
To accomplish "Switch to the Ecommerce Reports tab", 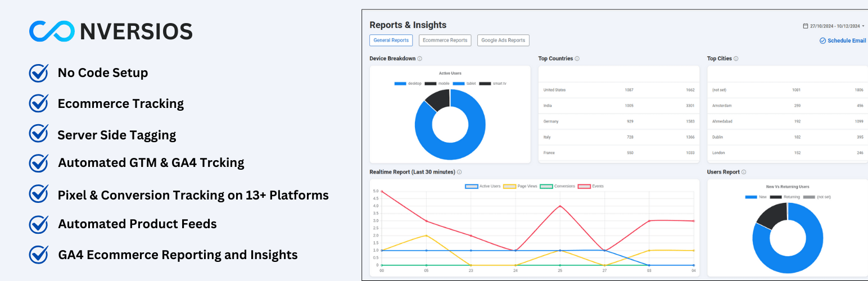I will click(445, 40).
